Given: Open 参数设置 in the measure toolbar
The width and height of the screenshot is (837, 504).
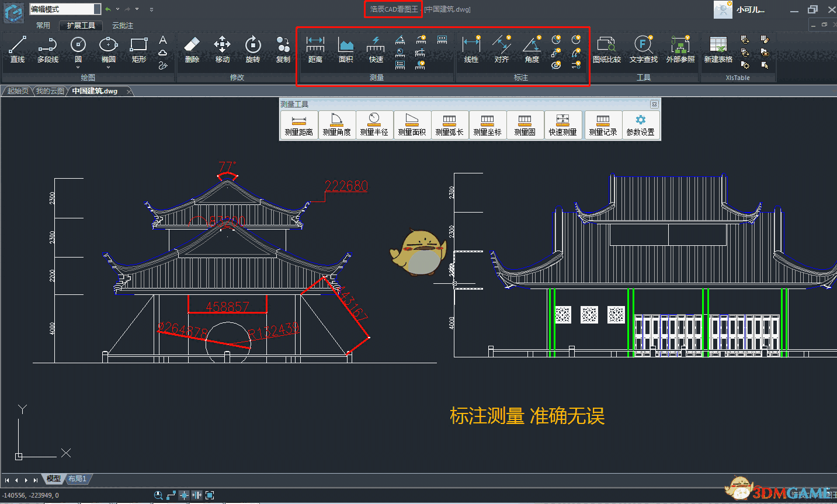Looking at the screenshot, I should (x=640, y=125).
